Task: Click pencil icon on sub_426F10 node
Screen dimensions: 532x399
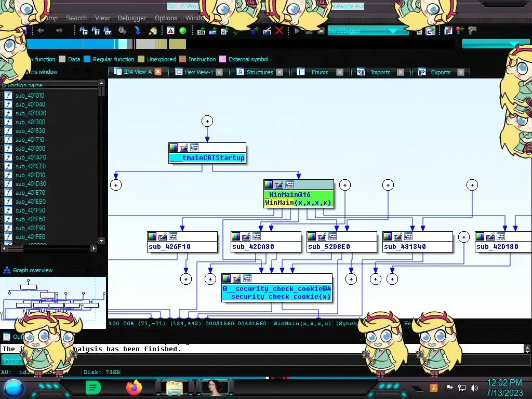Action: [x=163, y=236]
